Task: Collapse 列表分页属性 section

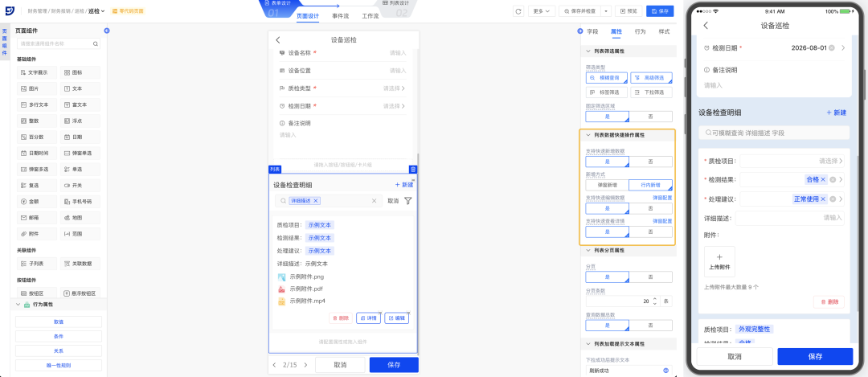Action: pos(588,250)
